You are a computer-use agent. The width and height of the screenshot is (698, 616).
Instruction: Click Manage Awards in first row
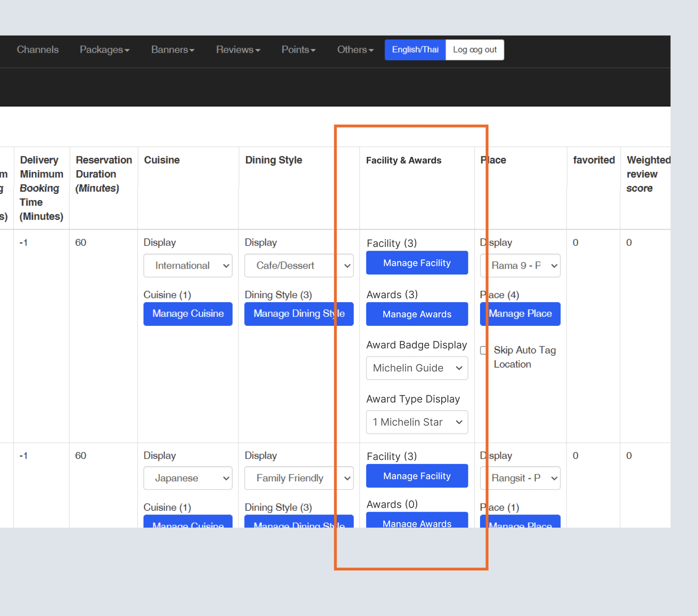coord(417,314)
